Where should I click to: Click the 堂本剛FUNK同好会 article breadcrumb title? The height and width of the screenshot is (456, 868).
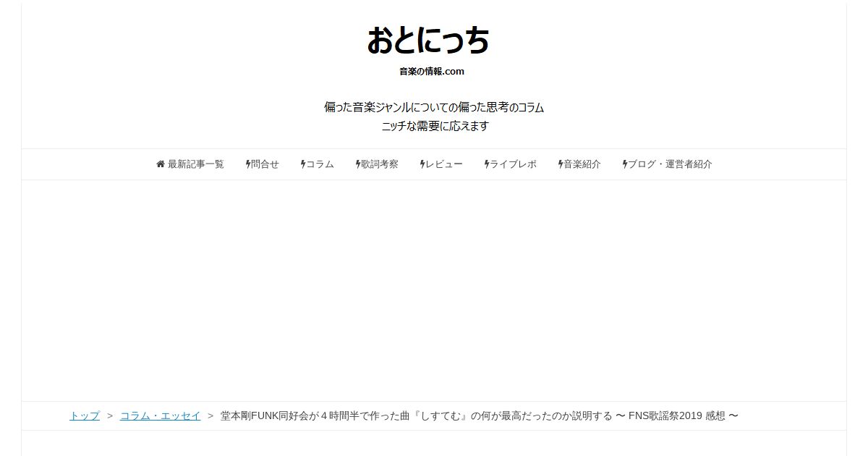479,415
